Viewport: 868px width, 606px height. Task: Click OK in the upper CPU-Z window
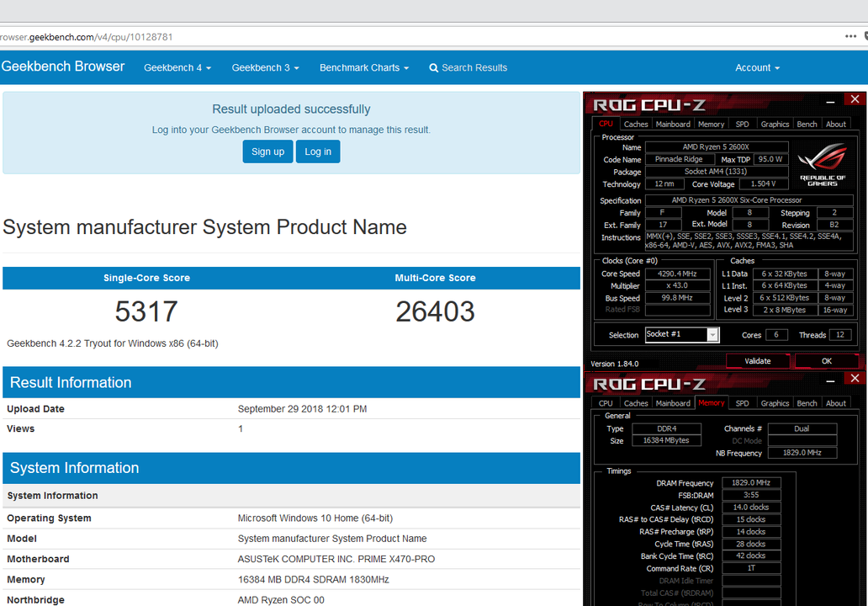click(827, 361)
